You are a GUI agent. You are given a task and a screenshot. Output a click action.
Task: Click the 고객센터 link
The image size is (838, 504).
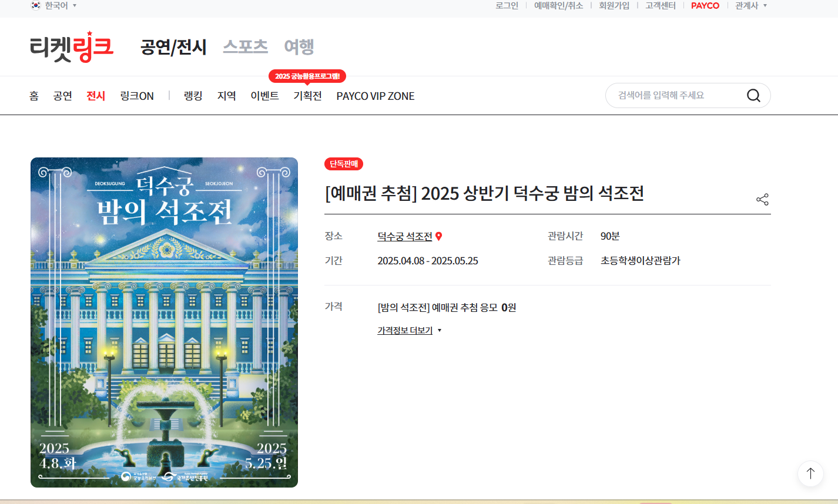pyautogui.click(x=661, y=5)
